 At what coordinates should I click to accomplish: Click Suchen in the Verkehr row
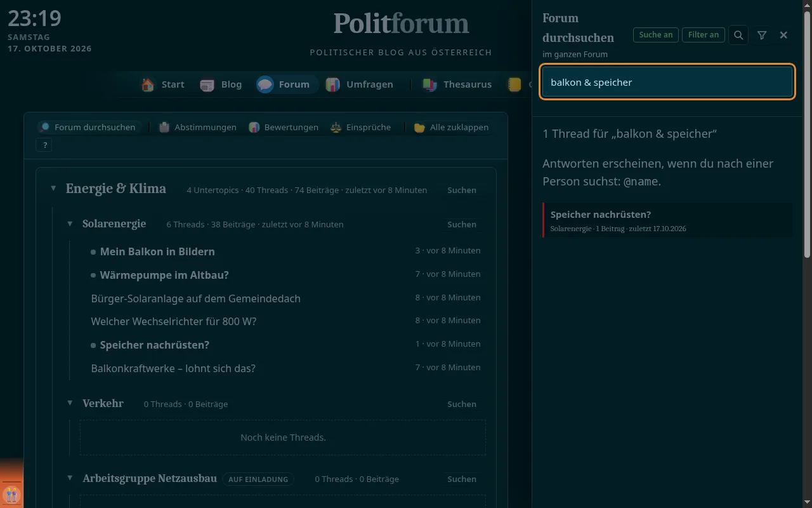462,404
